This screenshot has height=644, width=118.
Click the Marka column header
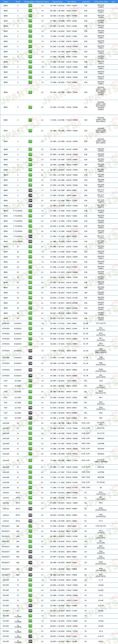(x=6, y=2)
